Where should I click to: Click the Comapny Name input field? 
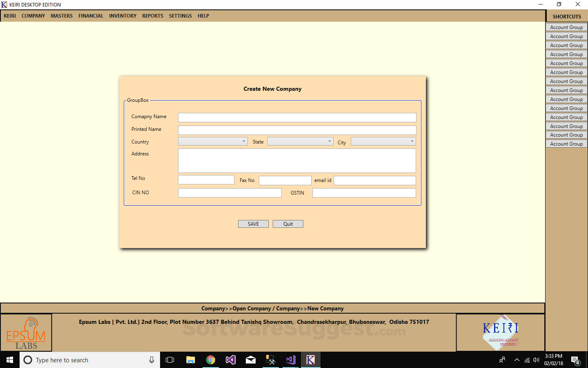tap(297, 117)
